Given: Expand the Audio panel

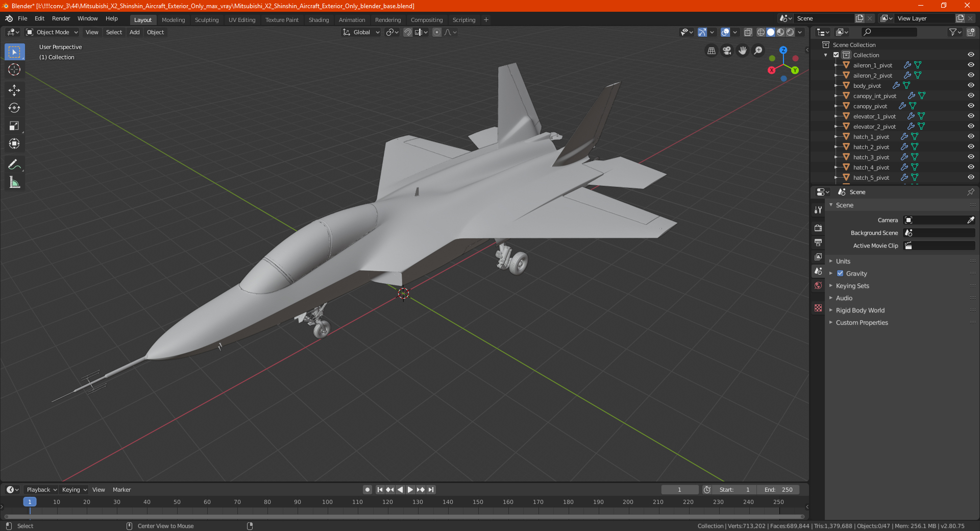Looking at the screenshot, I should coord(844,298).
